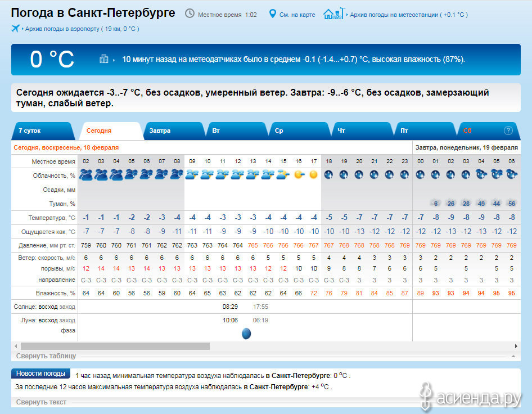The width and height of the screenshot is (532, 414).
Task: Click scrollbar right arrow of the table
Action: pos(516,346)
